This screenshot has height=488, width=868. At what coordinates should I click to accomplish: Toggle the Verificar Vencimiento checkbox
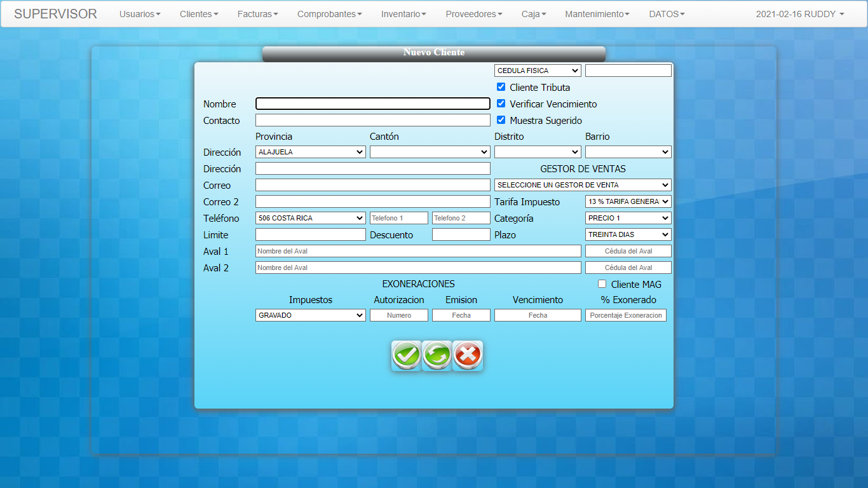501,104
